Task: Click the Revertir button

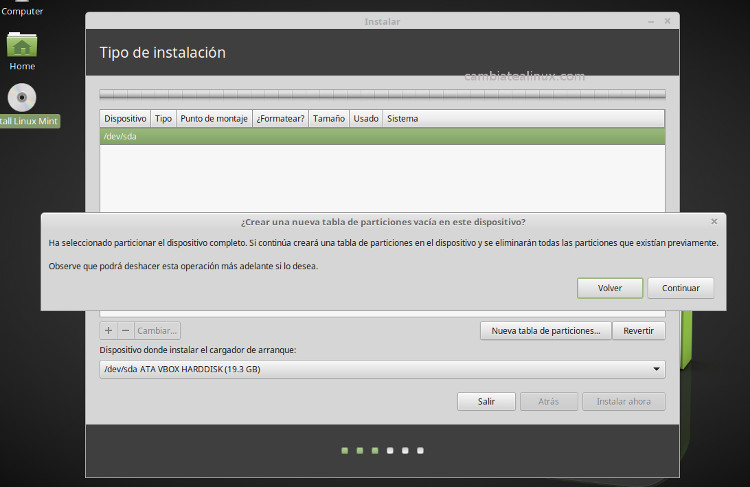Action: [x=638, y=331]
